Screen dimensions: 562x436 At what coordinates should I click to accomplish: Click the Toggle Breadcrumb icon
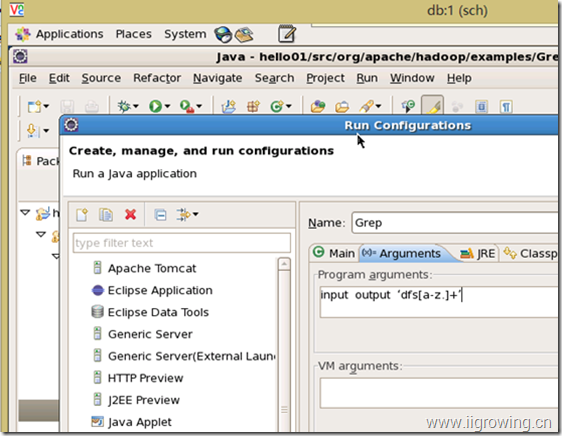click(x=408, y=106)
